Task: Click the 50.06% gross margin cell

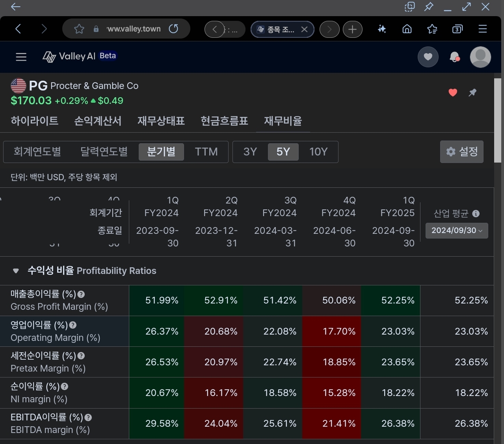Action: pos(331,300)
